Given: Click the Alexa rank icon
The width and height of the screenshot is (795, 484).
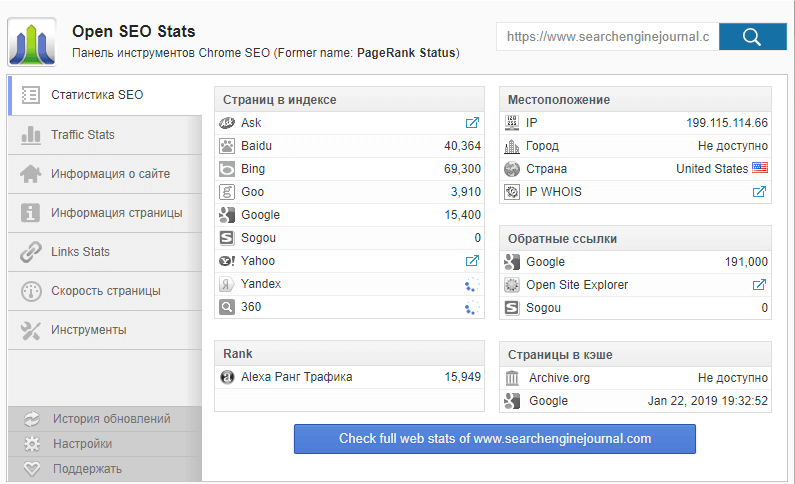Looking at the screenshot, I should point(227,377).
